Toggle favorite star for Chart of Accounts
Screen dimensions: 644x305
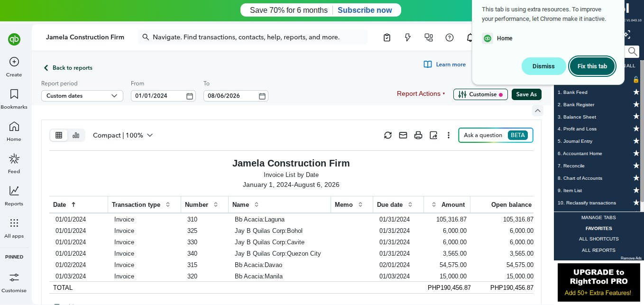(636, 178)
